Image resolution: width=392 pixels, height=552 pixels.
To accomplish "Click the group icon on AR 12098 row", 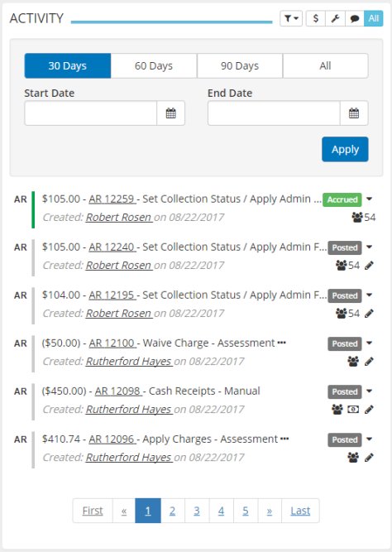I will click(x=337, y=410).
